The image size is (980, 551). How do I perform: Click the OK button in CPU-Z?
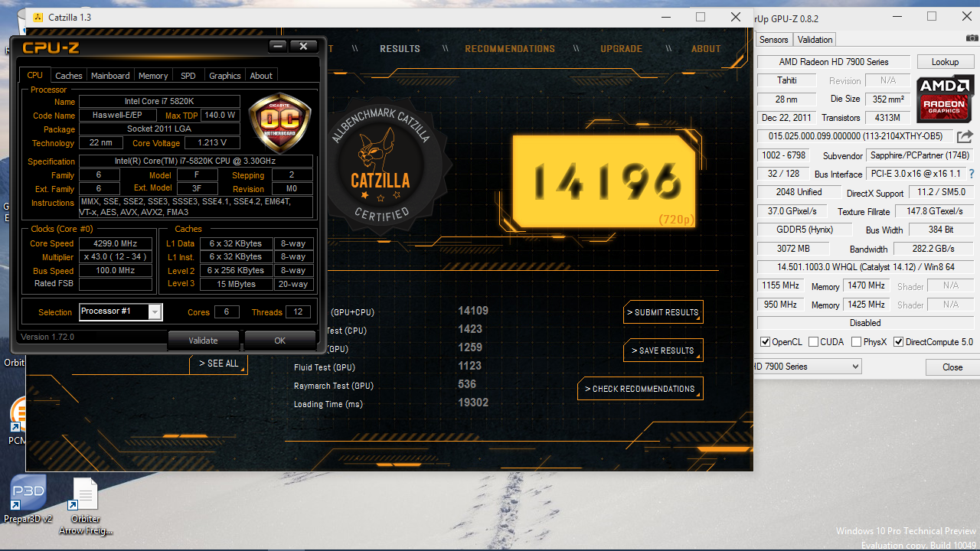tap(280, 341)
